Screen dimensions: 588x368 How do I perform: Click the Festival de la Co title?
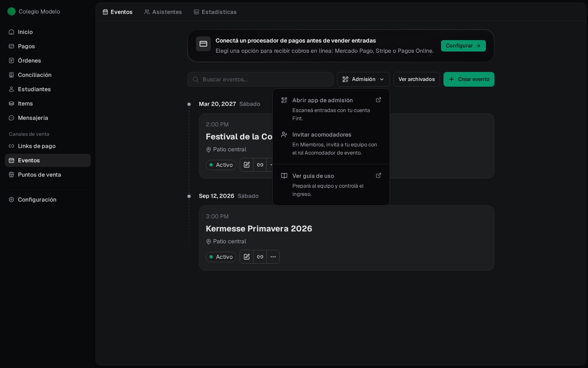pyautogui.click(x=239, y=137)
